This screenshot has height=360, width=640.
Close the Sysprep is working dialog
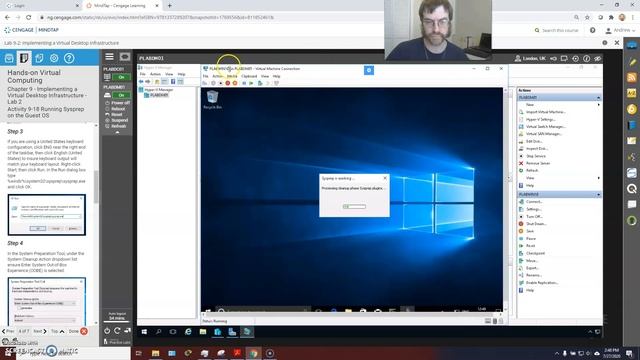(x=385, y=178)
